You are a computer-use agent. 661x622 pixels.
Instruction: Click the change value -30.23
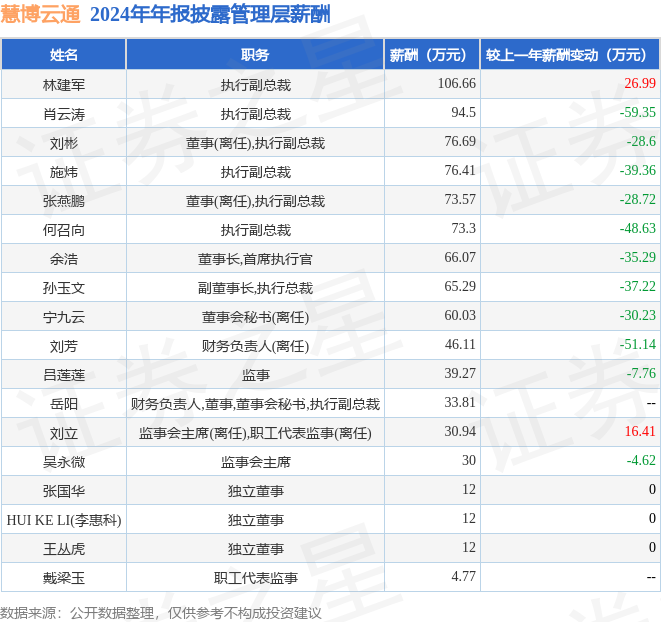point(638,315)
